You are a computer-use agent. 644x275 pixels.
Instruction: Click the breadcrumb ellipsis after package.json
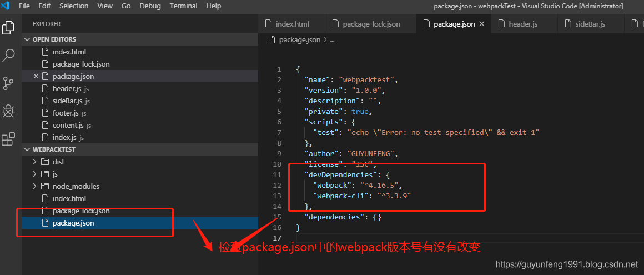click(x=332, y=40)
